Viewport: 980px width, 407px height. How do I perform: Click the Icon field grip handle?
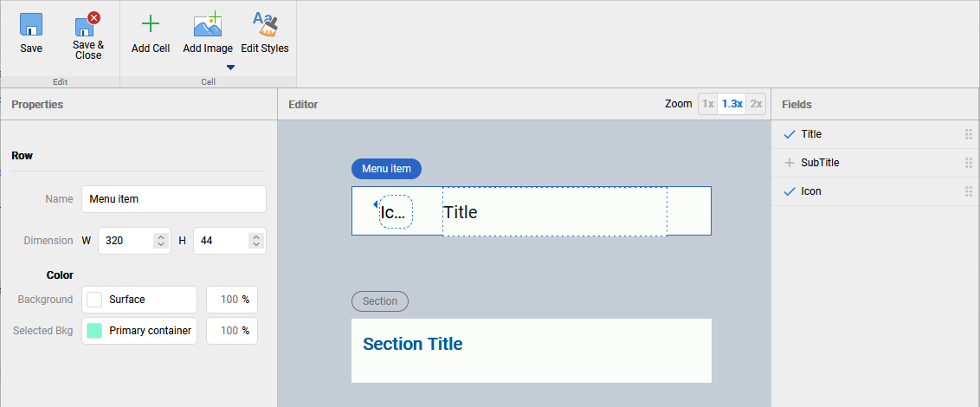tap(969, 191)
